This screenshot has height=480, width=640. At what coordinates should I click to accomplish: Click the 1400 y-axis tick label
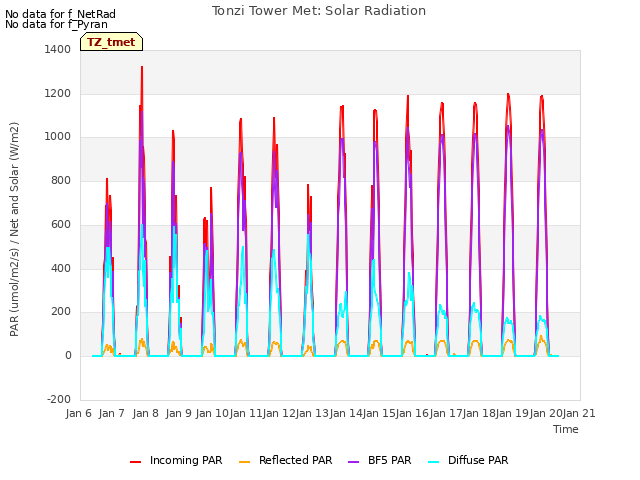coord(58,49)
